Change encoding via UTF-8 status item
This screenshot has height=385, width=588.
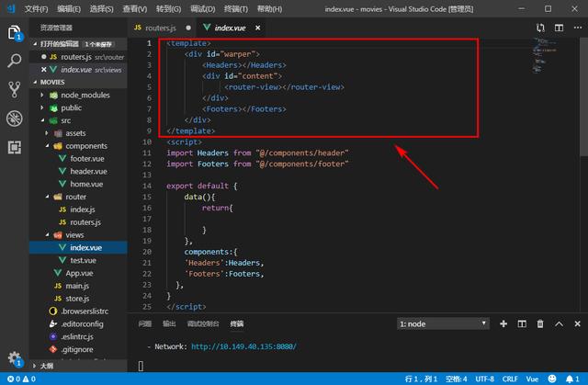pos(484,379)
